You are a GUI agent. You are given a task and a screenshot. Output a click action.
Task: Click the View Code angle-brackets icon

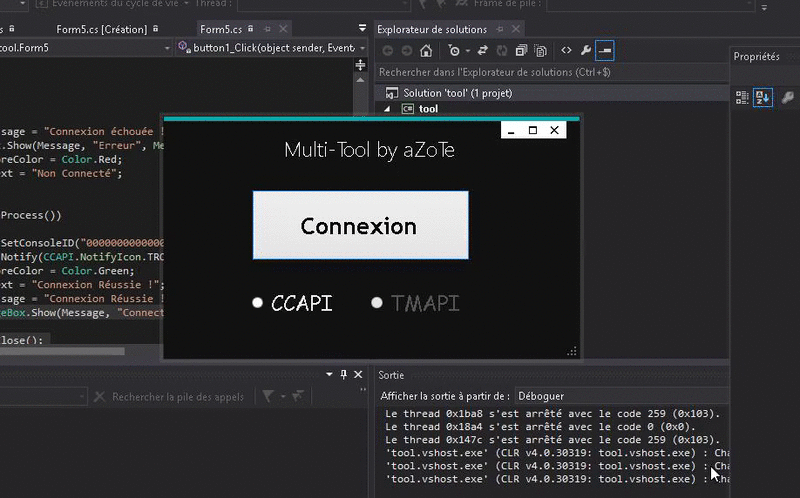[566, 50]
